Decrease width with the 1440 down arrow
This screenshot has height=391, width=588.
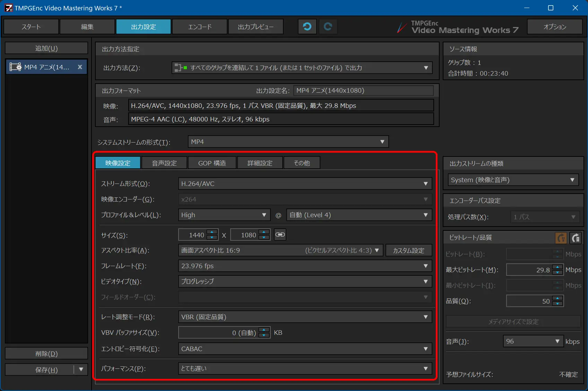[212, 238]
